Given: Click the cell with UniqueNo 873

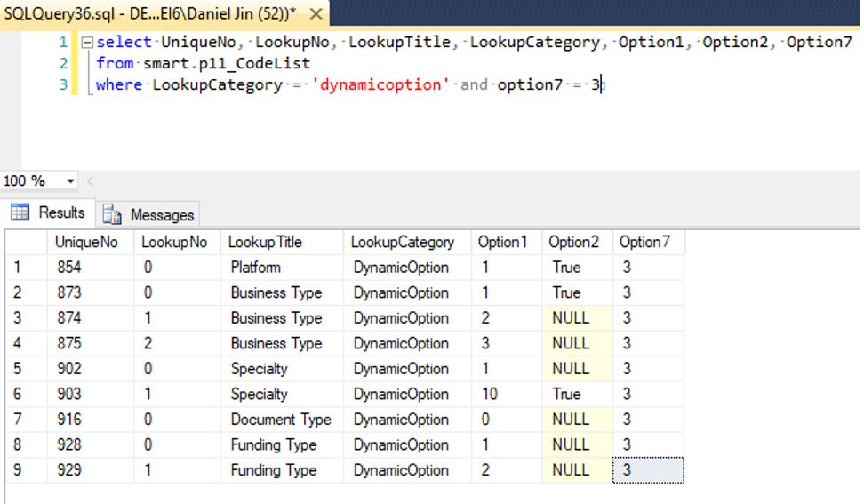Looking at the screenshot, I should click(91, 292).
